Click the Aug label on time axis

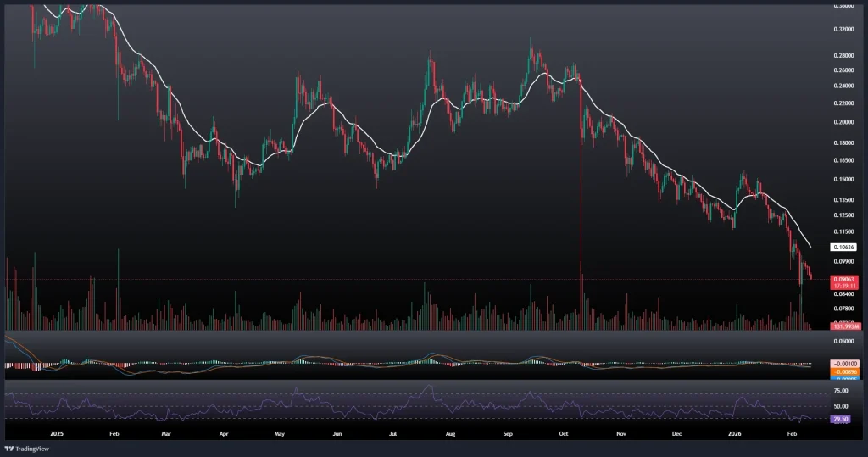450,432
